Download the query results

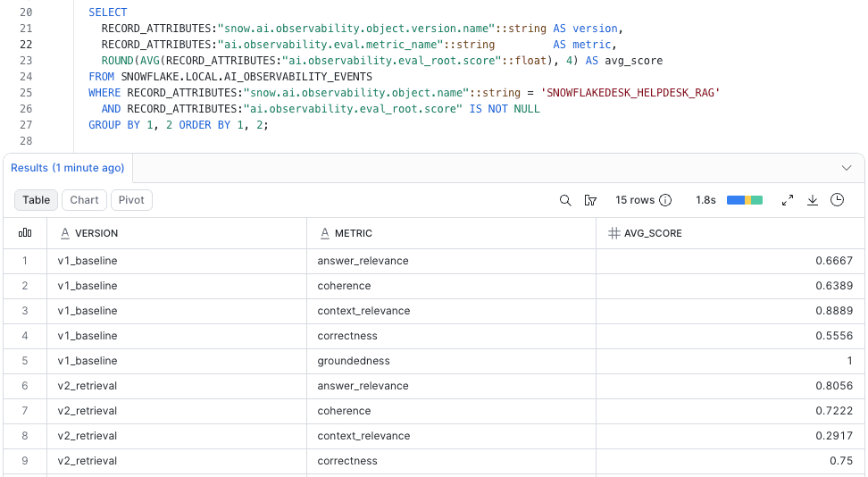(812, 200)
